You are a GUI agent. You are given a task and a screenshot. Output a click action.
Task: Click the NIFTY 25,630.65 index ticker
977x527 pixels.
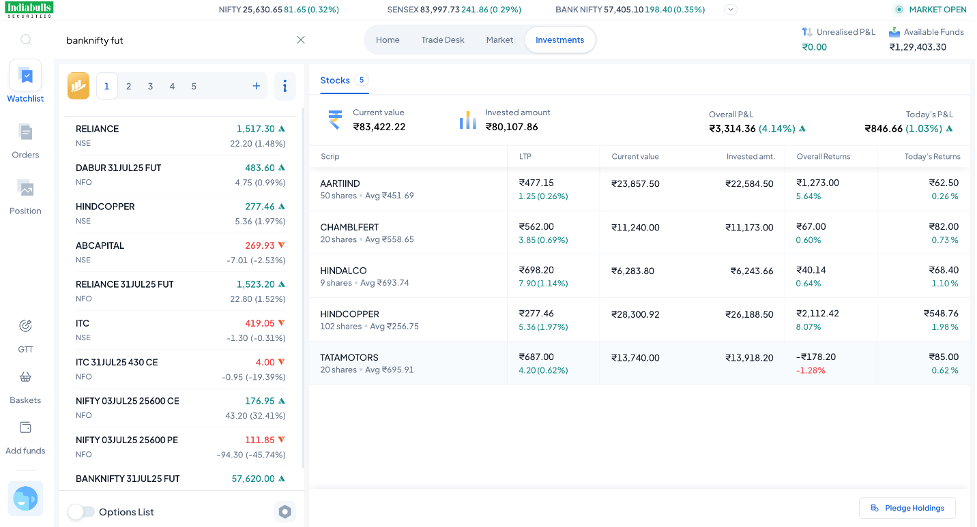279,9
